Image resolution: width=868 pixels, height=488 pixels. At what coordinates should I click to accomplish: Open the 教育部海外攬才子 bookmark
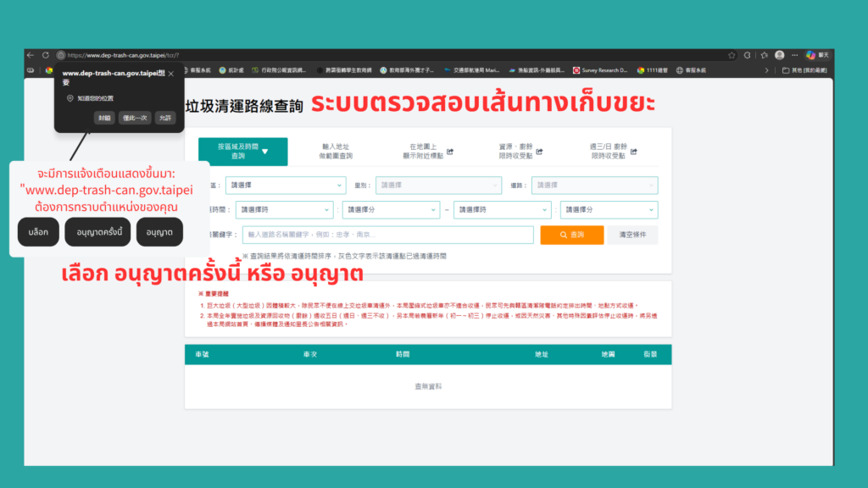(x=407, y=70)
